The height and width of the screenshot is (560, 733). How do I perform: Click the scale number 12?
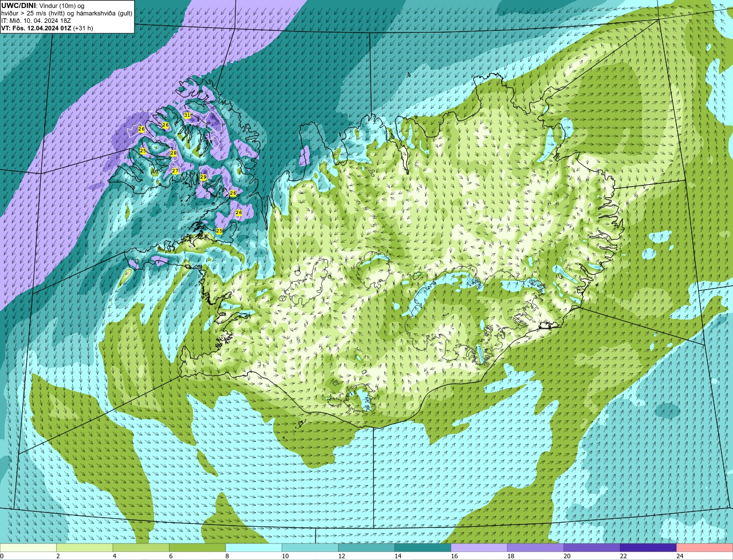[341, 556]
